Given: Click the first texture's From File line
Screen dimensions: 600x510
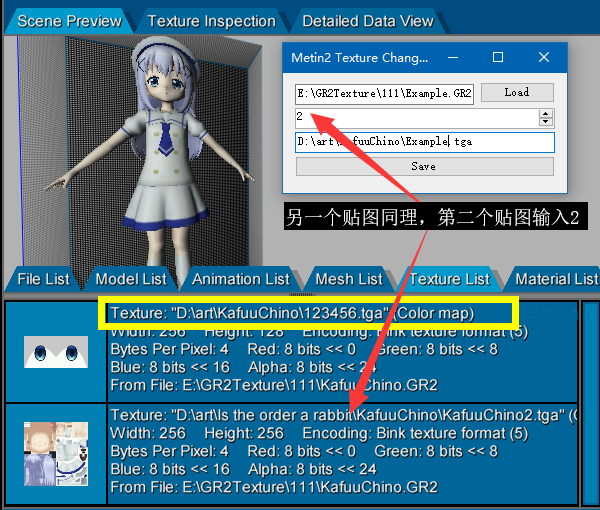Looking at the screenshot, I should click(x=274, y=385).
